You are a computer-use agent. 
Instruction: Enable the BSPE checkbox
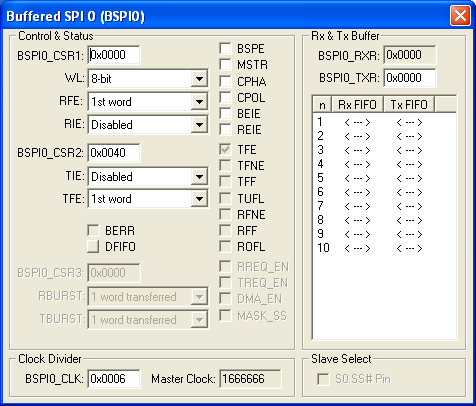point(225,48)
